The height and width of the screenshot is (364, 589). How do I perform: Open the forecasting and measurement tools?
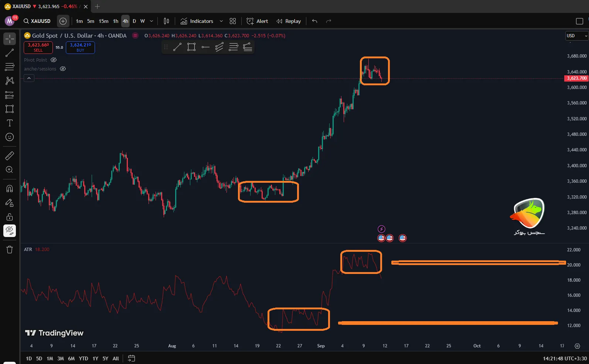[10, 95]
